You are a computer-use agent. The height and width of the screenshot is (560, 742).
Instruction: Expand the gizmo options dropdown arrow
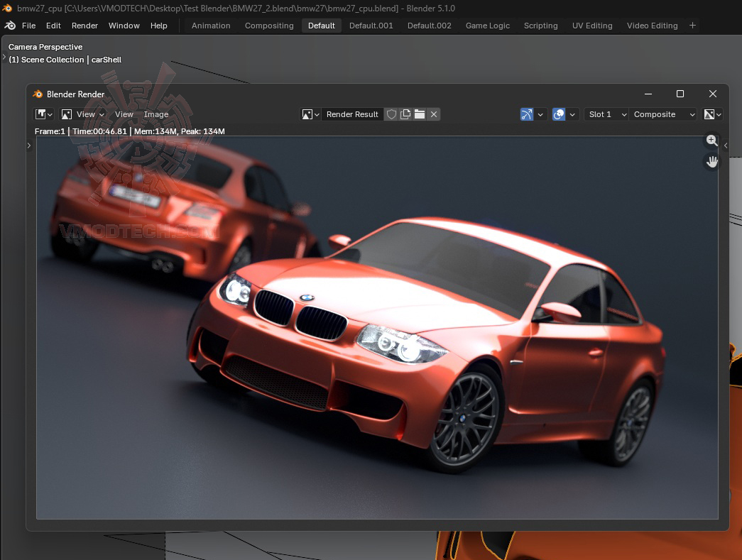(540, 114)
